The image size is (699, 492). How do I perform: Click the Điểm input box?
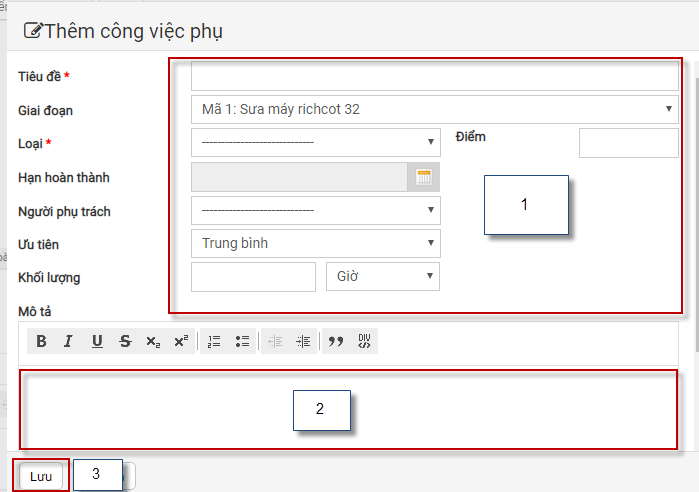coord(628,143)
